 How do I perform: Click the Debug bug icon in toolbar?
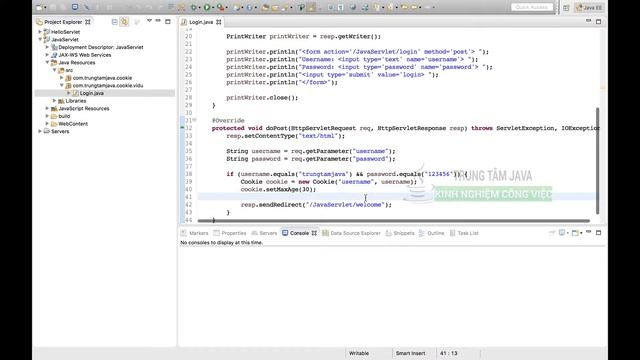[194, 7]
